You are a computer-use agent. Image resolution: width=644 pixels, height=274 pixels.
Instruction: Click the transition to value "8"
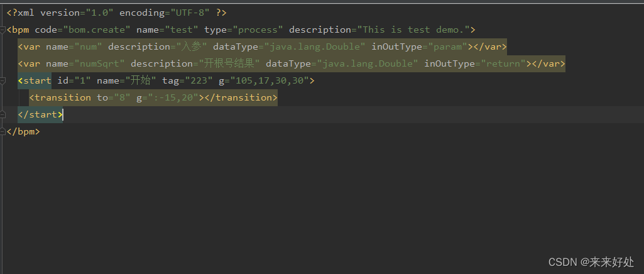click(122, 97)
